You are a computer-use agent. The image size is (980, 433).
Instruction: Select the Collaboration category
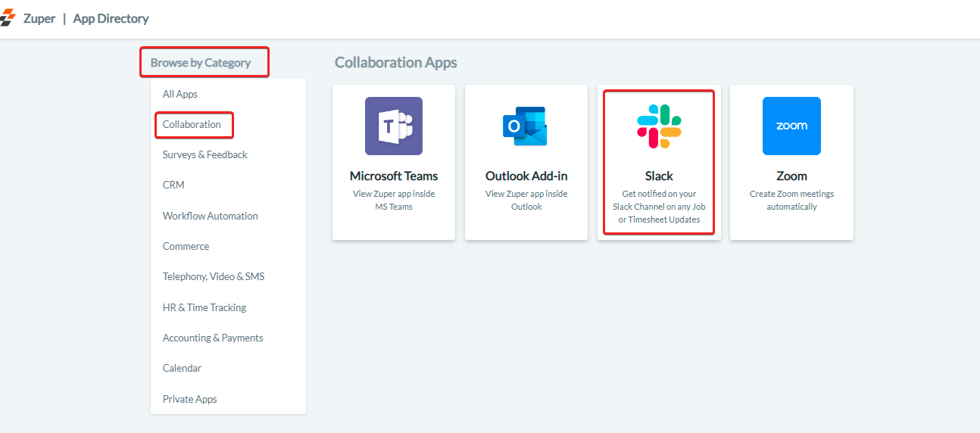pos(192,124)
